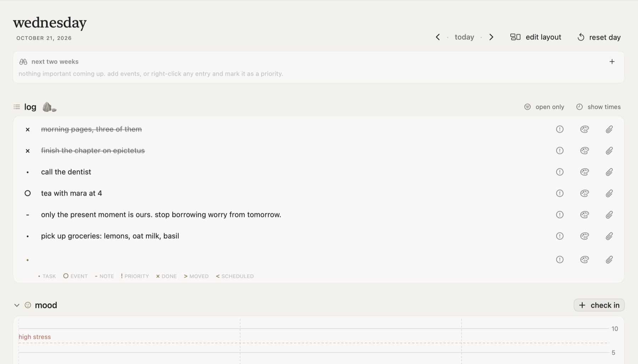This screenshot has height=364, width=638.
Task: Click the high stress label on mood chart
Action: pos(35,337)
